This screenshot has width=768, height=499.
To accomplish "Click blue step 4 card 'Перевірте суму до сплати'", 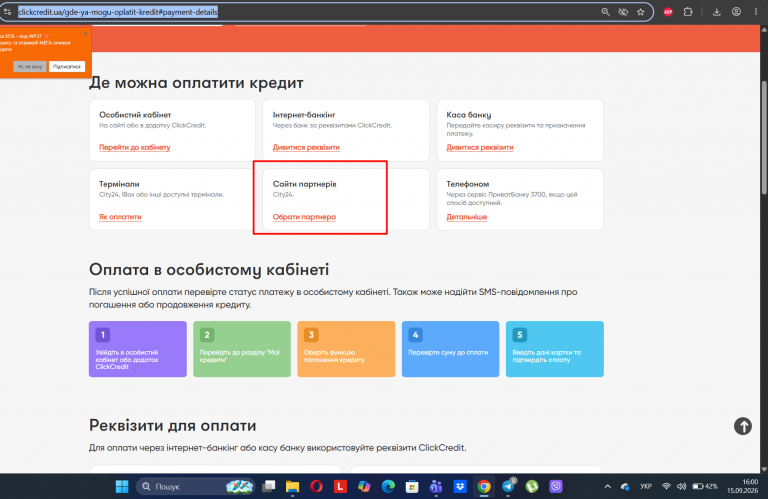I will tap(450, 349).
